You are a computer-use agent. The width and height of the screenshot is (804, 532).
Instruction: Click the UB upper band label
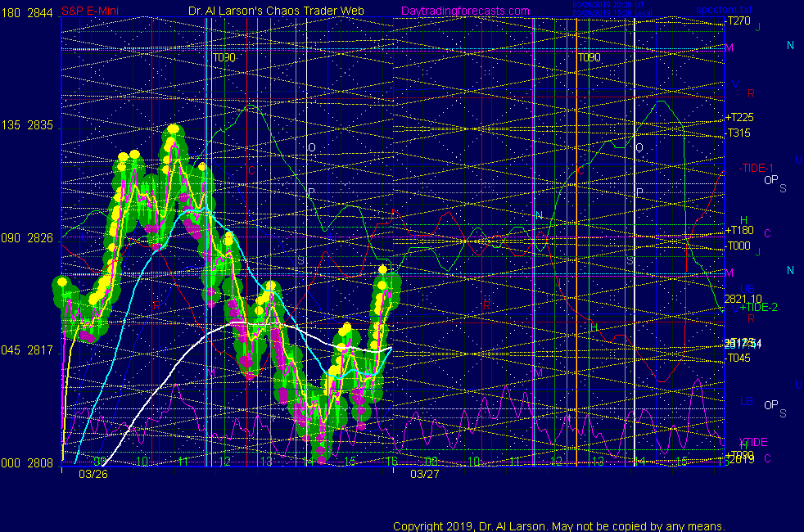(x=747, y=290)
